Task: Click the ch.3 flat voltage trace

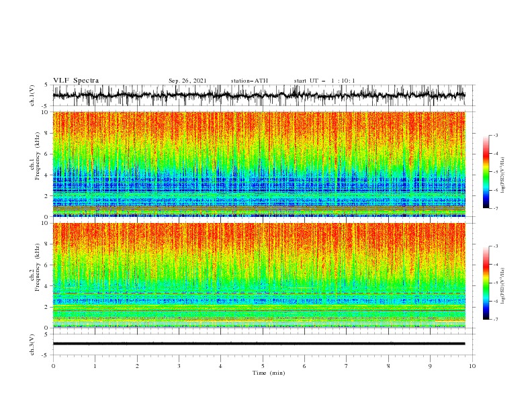Action: point(259,344)
